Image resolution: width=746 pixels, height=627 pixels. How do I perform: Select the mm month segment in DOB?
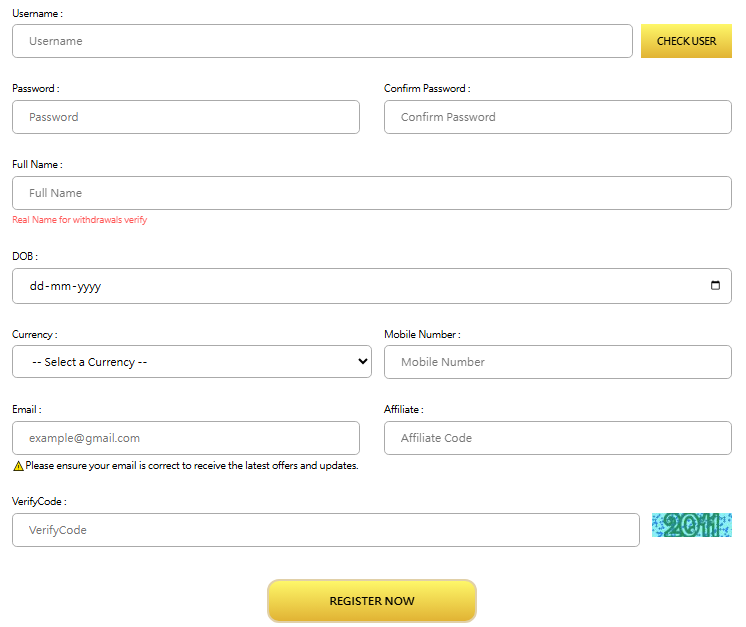tap(61, 286)
